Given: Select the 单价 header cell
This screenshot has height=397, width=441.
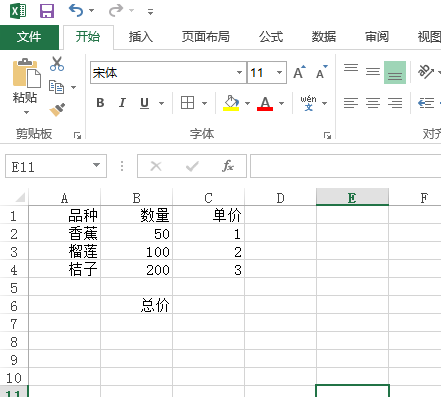Looking at the screenshot, I should (209, 215).
